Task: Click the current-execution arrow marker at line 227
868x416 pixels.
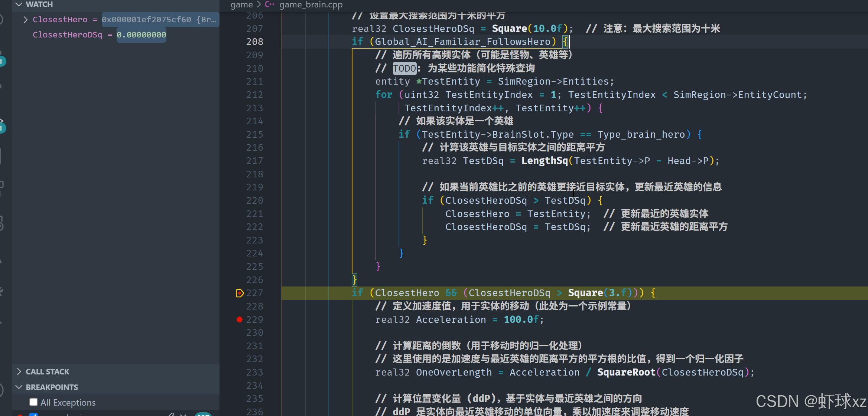Action: click(x=240, y=293)
